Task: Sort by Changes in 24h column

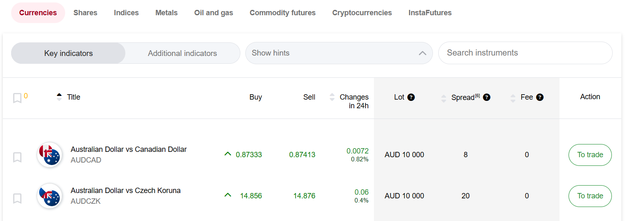Action: click(x=332, y=97)
